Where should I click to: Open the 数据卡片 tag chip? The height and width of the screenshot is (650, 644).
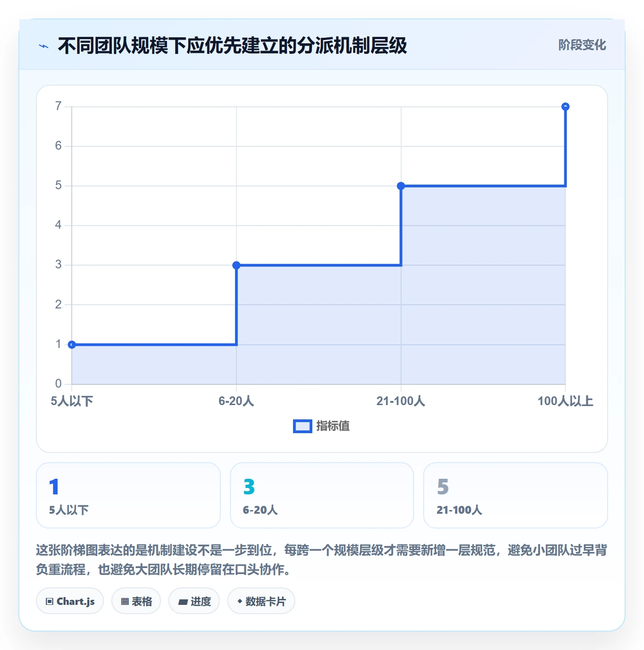click(x=261, y=601)
